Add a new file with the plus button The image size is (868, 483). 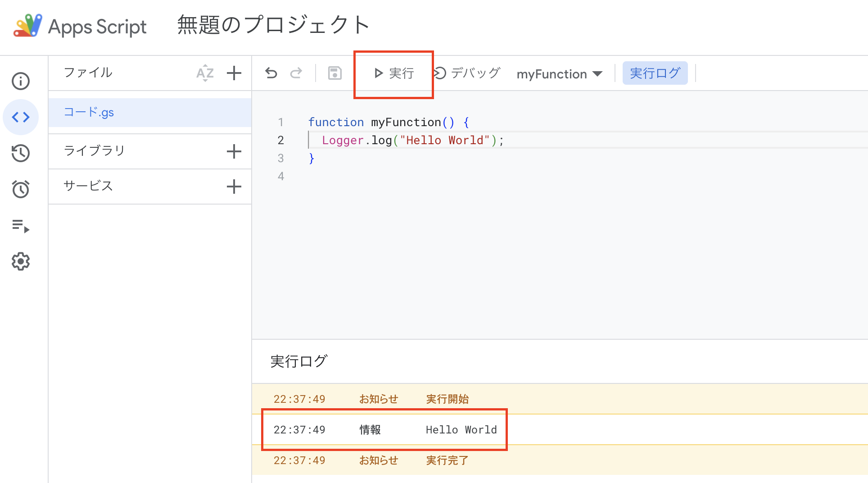pyautogui.click(x=234, y=73)
